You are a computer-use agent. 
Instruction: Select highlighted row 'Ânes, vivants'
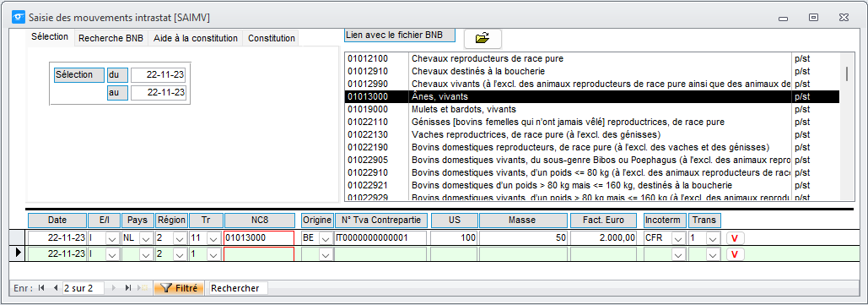tap(592, 96)
